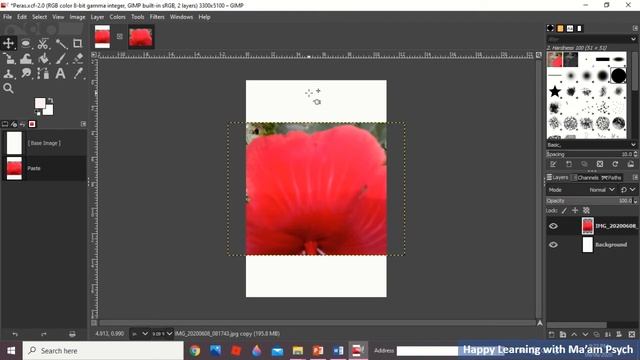Image resolution: width=640 pixels, height=360 pixels.
Task: Open Google Chrome from the taskbar
Action: (195, 351)
